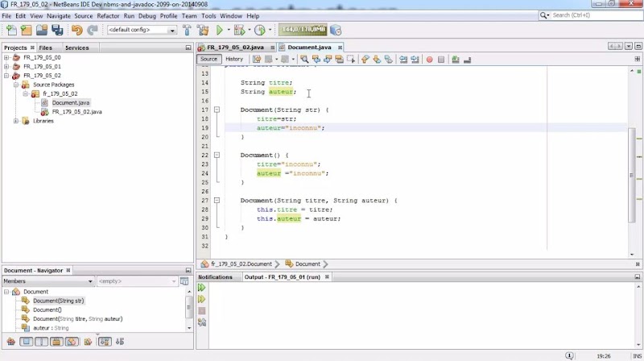Collapse code fold at line 22
The image size is (644, 361).
[217, 155]
